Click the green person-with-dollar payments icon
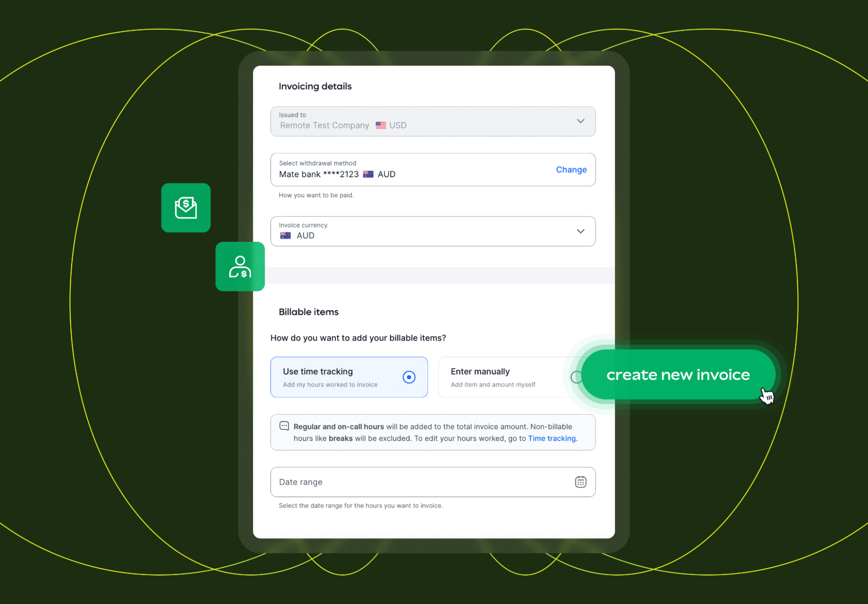This screenshot has height=604, width=868. click(240, 267)
